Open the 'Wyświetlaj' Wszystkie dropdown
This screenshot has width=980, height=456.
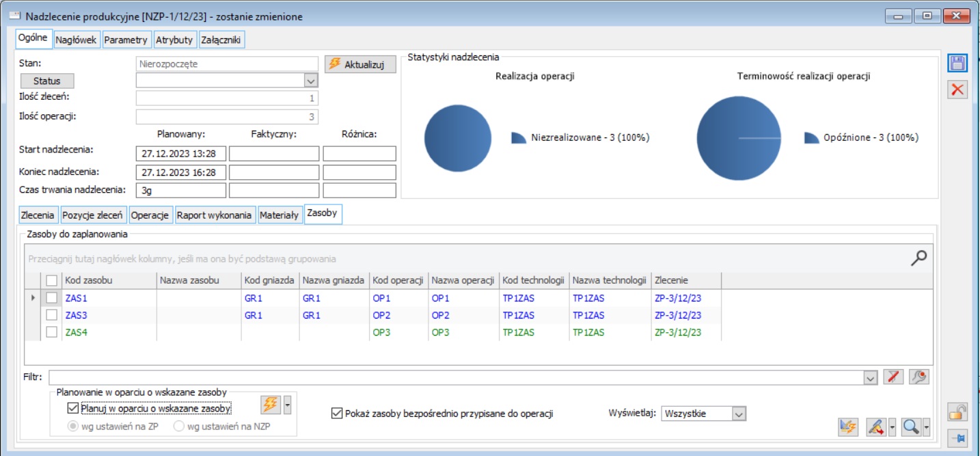tap(738, 414)
